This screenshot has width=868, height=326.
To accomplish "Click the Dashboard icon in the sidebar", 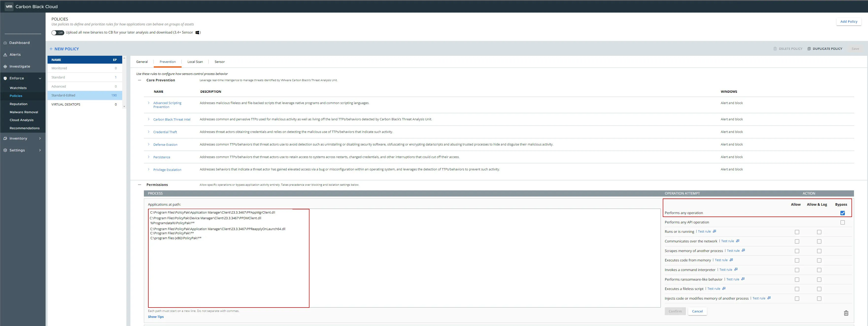I will point(5,43).
